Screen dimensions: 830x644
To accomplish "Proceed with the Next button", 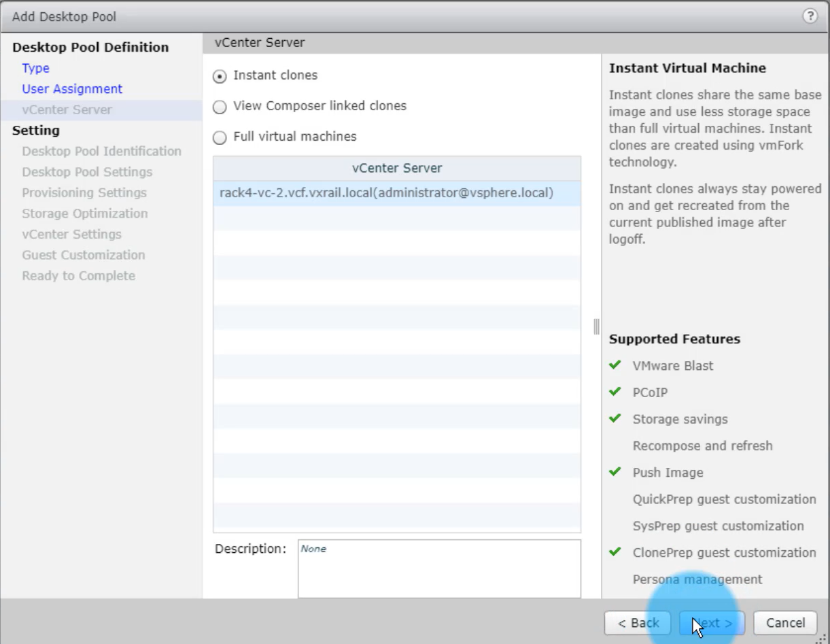I will (712, 623).
